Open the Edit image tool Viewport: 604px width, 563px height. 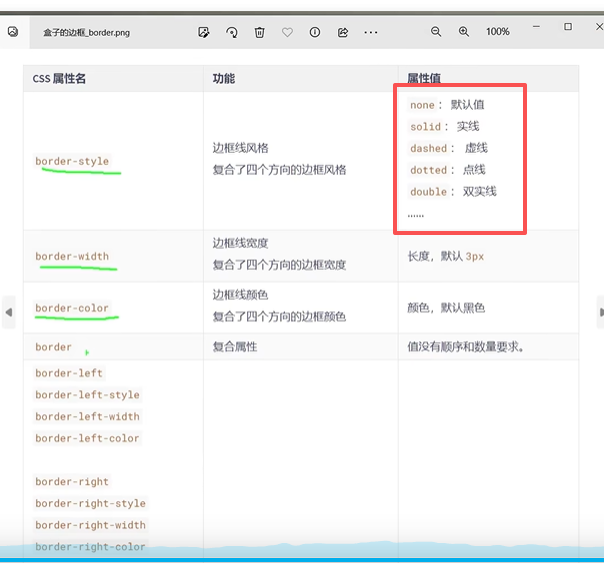pyautogui.click(x=204, y=32)
